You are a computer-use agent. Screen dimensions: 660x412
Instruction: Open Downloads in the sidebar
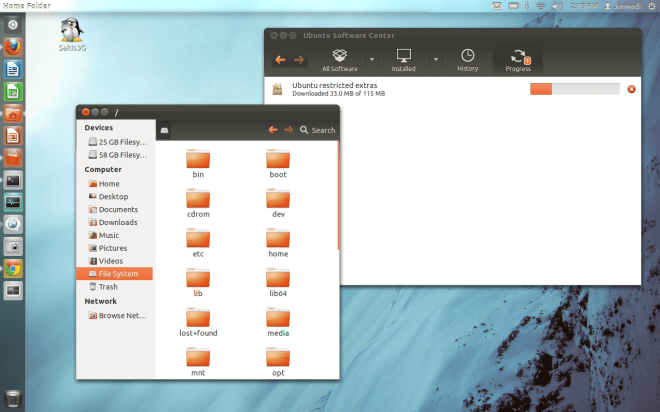coord(112,222)
